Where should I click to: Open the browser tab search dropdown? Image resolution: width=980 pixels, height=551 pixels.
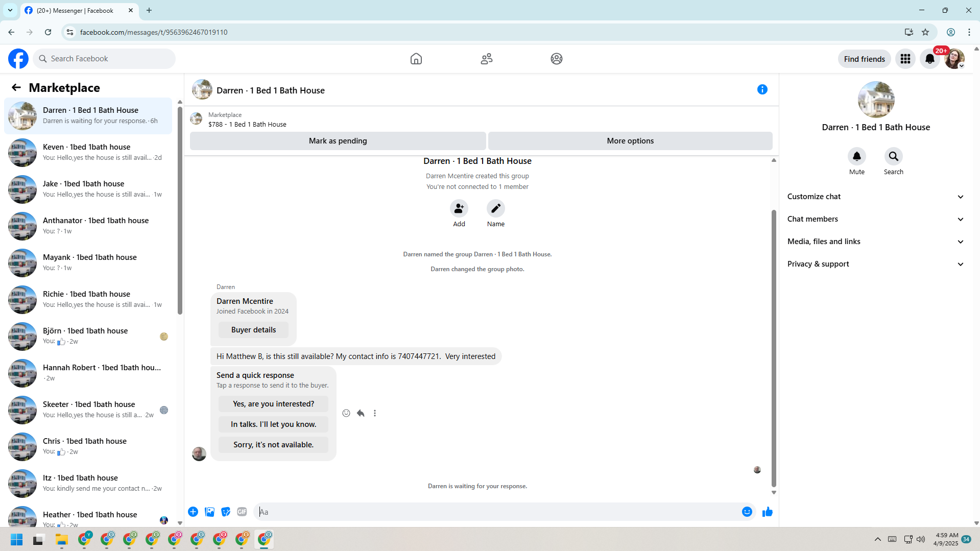(x=10, y=10)
